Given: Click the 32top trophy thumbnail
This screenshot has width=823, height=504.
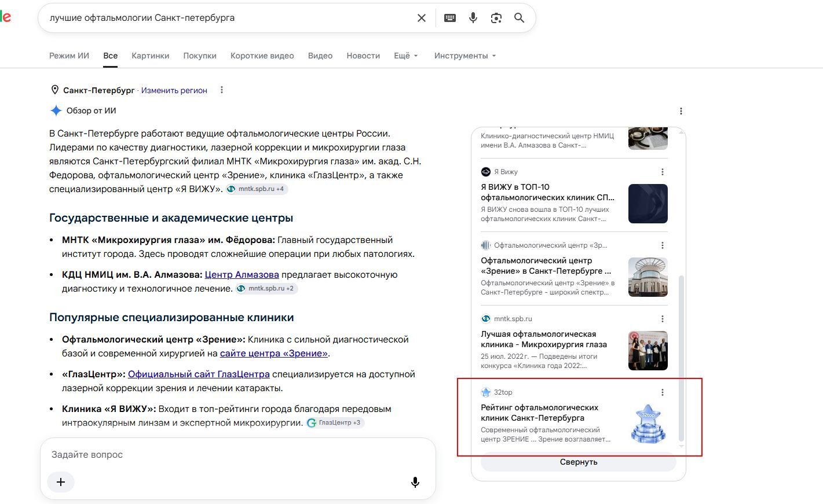Looking at the screenshot, I should (648, 424).
